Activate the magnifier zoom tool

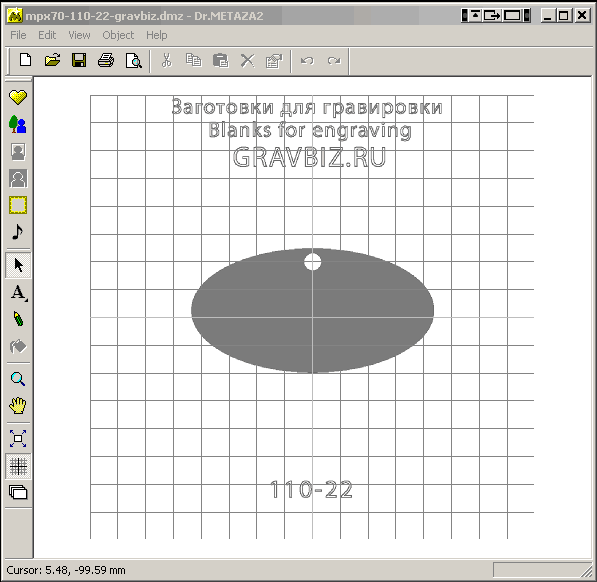tap(18, 379)
